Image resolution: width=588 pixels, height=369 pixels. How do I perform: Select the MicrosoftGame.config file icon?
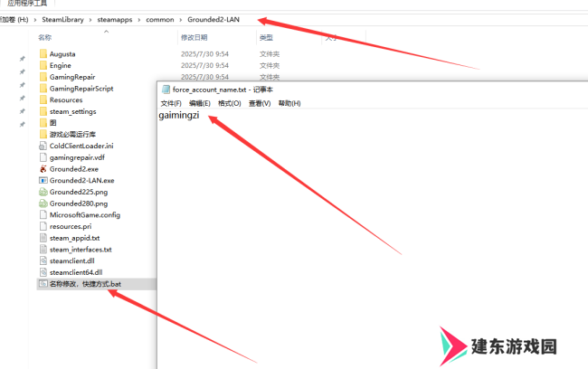pos(43,215)
